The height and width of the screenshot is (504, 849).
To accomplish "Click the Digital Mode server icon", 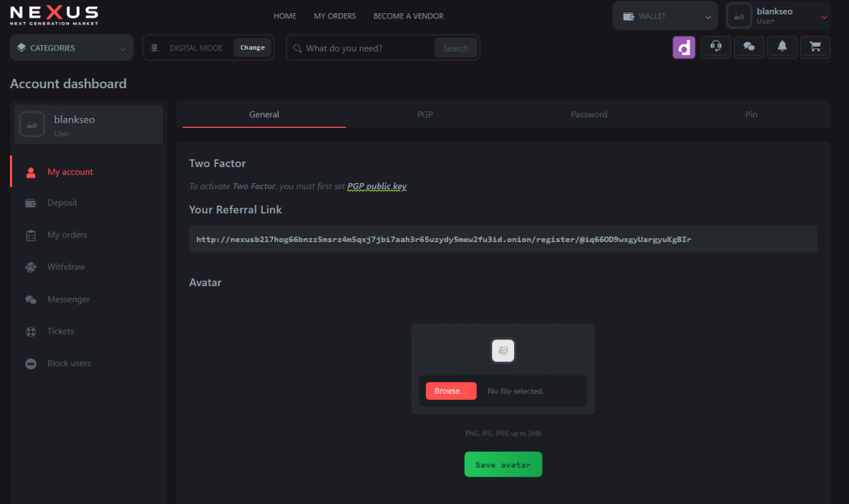I will point(155,48).
